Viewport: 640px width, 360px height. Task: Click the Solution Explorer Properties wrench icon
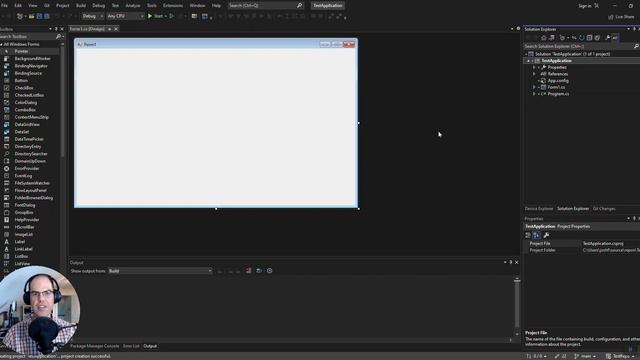(607, 38)
